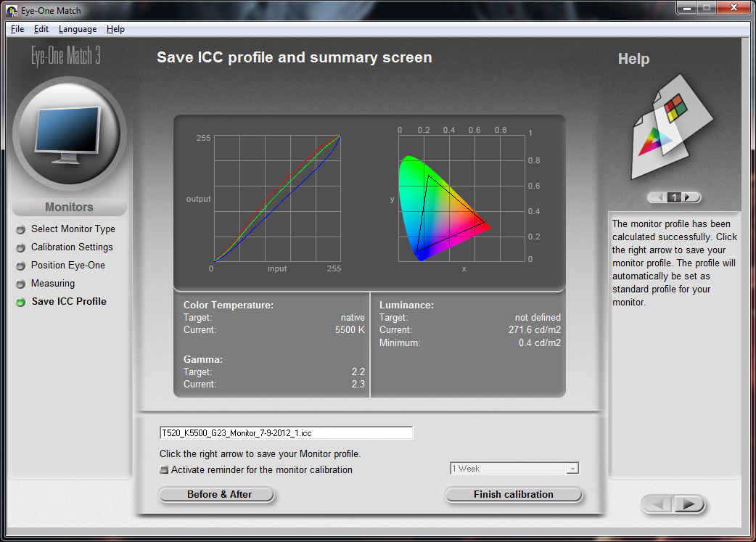Click the CIE chromaticity gamut diagram
The height and width of the screenshot is (542, 756).
click(461, 199)
